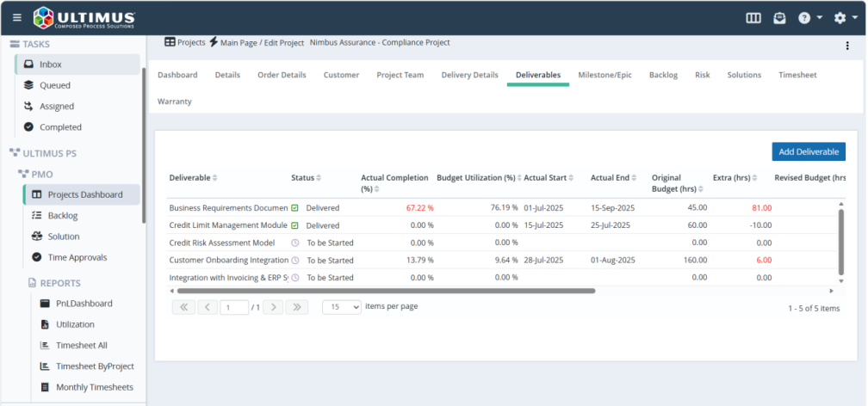Viewport: 868px width, 406px height.
Task: Click the vertical three-dot more options icon
Action: point(847,46)
